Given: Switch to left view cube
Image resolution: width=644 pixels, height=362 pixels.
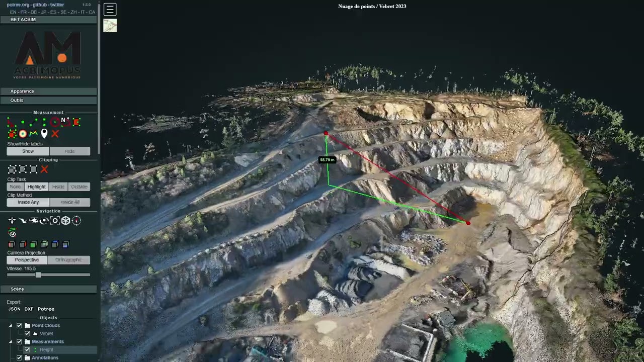Looking at the screenshot, I should [x=12, y=244].
